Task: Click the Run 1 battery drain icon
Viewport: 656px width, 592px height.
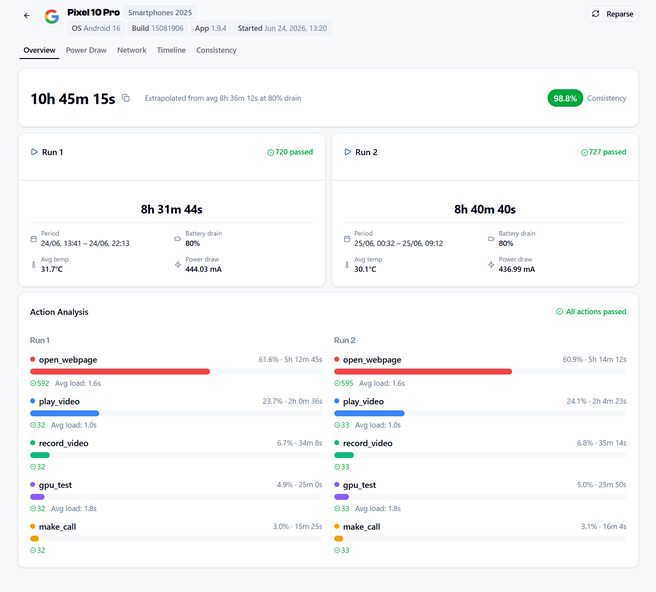Action: (x=178, y=239)
